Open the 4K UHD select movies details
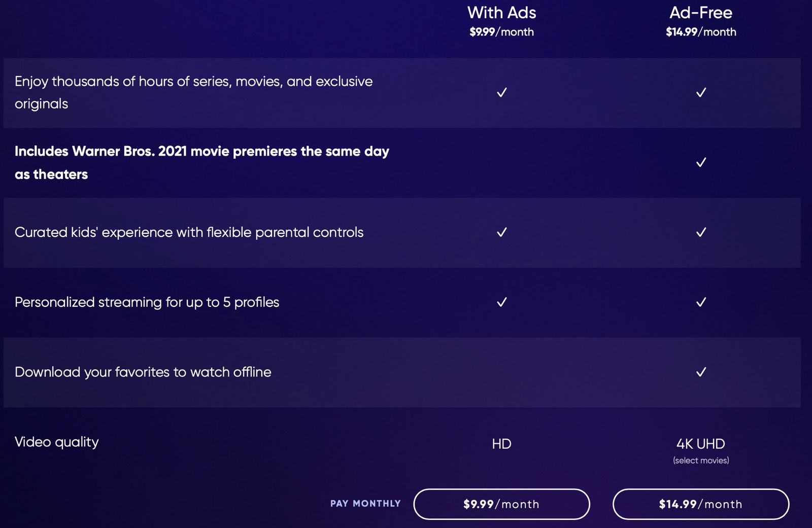The height and width of the screenshot is (528, 812). (x=700, y=461)
